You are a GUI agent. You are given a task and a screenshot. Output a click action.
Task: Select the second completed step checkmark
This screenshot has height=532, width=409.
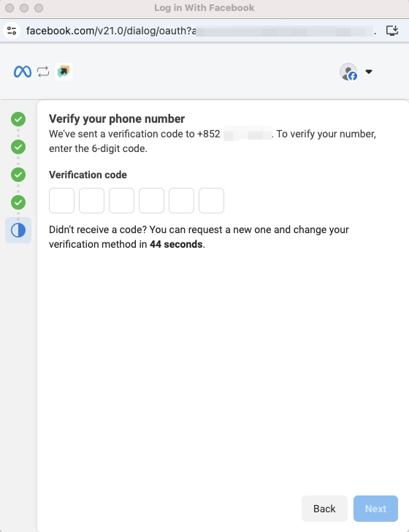click(x=18, y=147)
